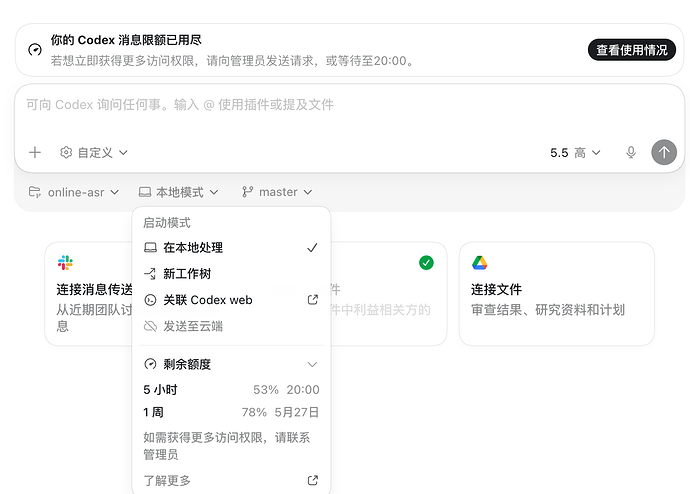Viewport: 690px width, 494px height.
Task: Click the banner title 你的 Codex 消息限额已用尽
Action: [x=126, y=40]
